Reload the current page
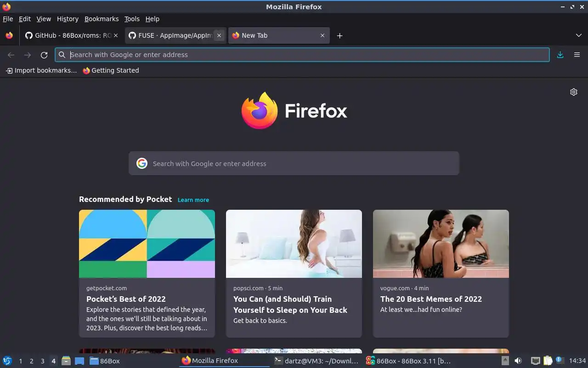Screen dimensions: 588x368 [x=44, y=55]
